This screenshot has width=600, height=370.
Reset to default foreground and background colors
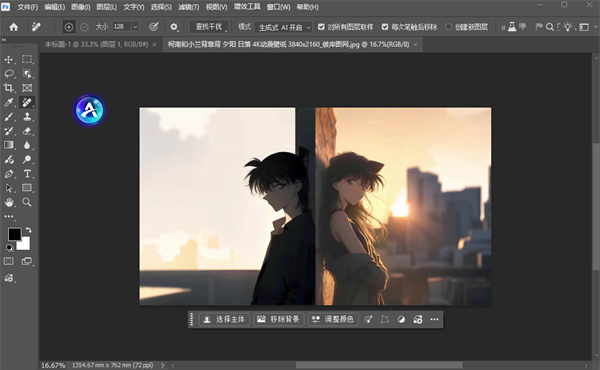tap(9, 248)
